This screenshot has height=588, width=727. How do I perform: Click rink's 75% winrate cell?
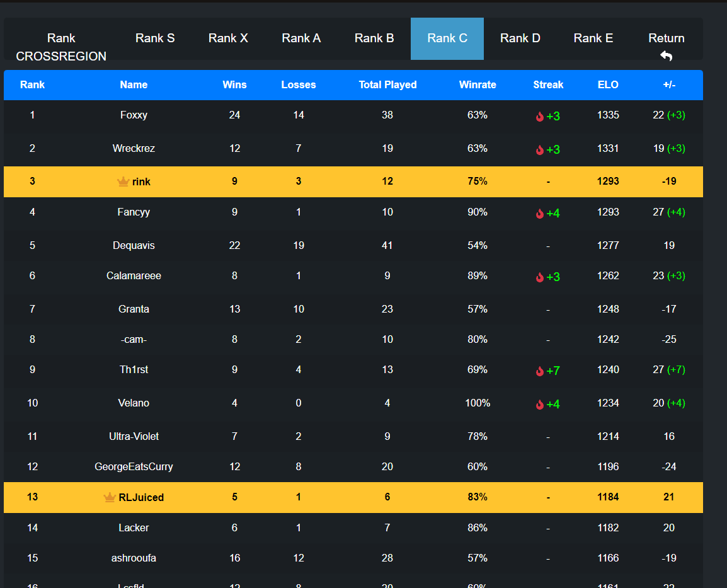478,182
